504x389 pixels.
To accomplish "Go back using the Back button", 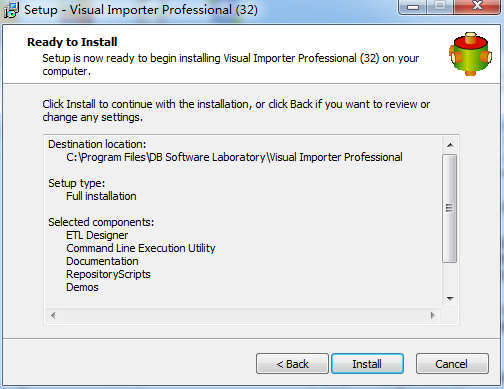I will [x=292, y=364].
